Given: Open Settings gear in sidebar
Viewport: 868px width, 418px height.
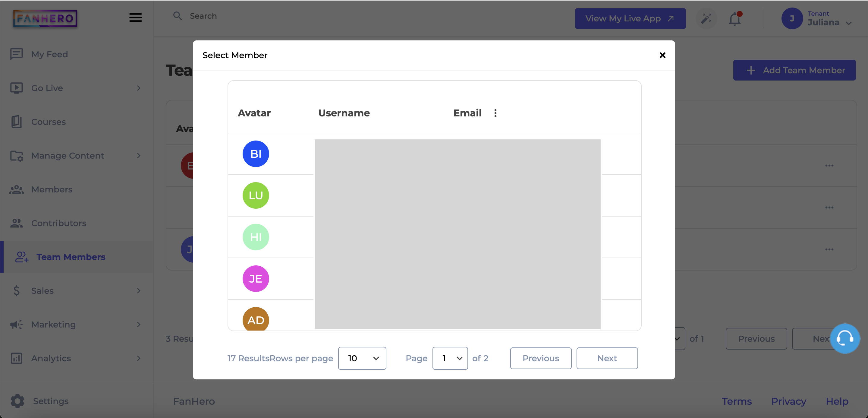Looking at the screenshot, I should tap(17, 401).
